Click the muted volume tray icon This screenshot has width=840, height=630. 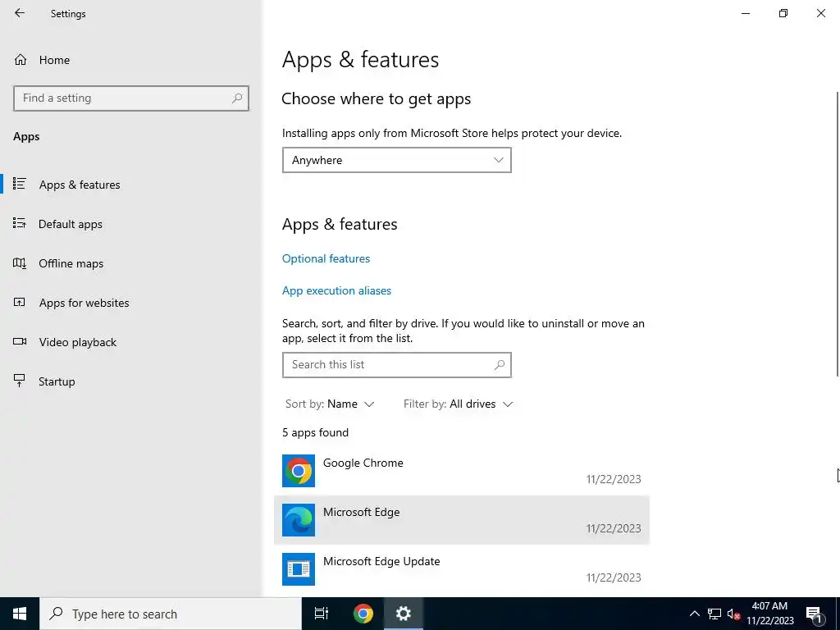point(733,614)
